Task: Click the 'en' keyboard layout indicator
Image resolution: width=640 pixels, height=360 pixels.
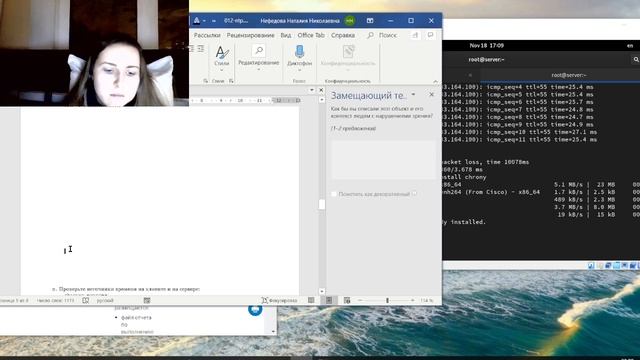Action: pyautogui.click(x=630, y=46)
